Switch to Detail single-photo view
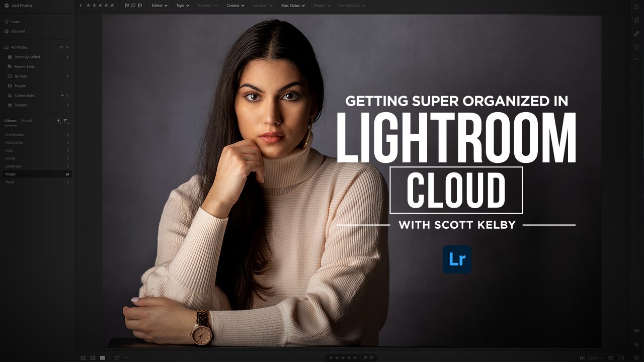The image size is (644, 362). click(102, 357)
